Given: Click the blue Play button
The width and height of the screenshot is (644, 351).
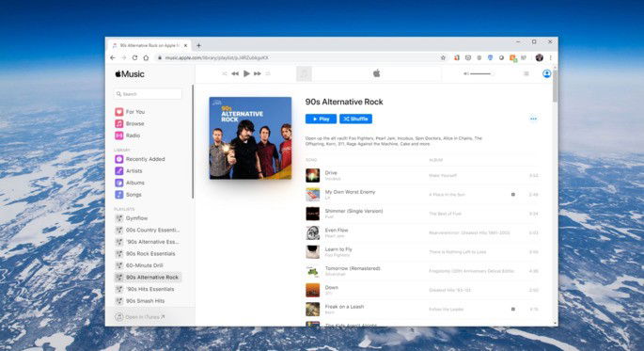Looking at the screenshot, I should pyautogui.click(x=321, y=119).
